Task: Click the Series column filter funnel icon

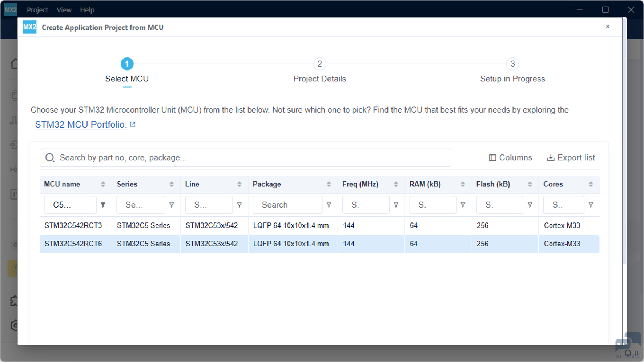Action: click(172, 205)
